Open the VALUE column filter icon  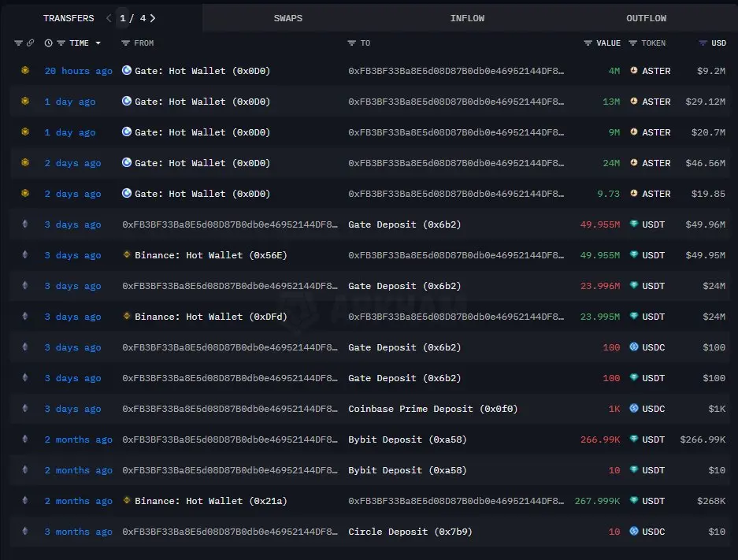coord(588,43)
